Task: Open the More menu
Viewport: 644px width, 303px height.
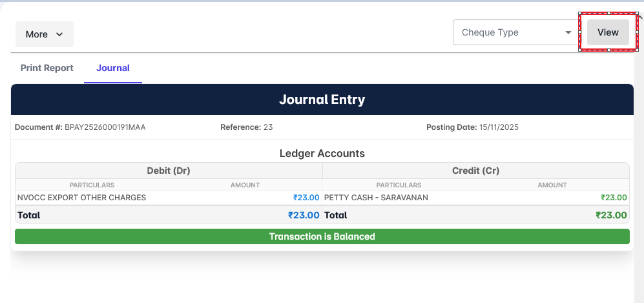Action: [x=44, y=34]
